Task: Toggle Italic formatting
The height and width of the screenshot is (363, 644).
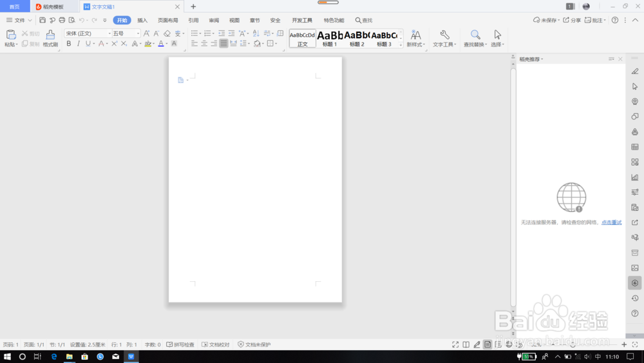Action: pos(79,44)
